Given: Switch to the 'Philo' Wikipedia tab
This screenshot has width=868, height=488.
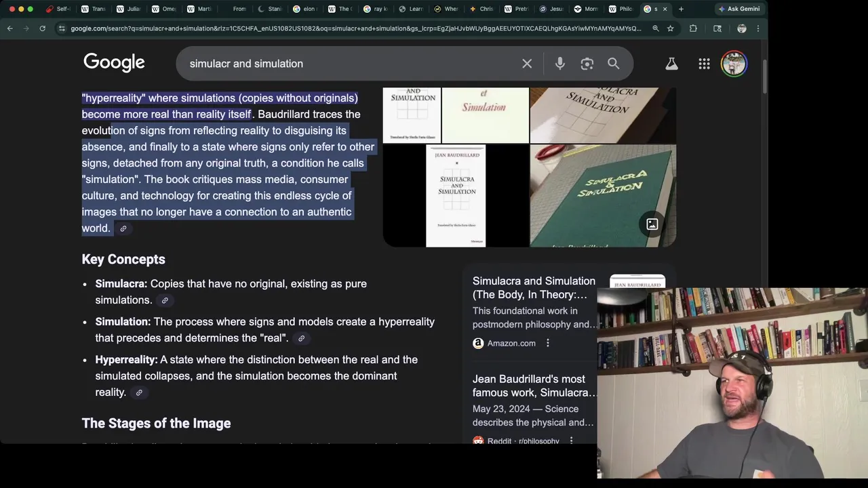Looking at the screenshot, I should [620, 9].
